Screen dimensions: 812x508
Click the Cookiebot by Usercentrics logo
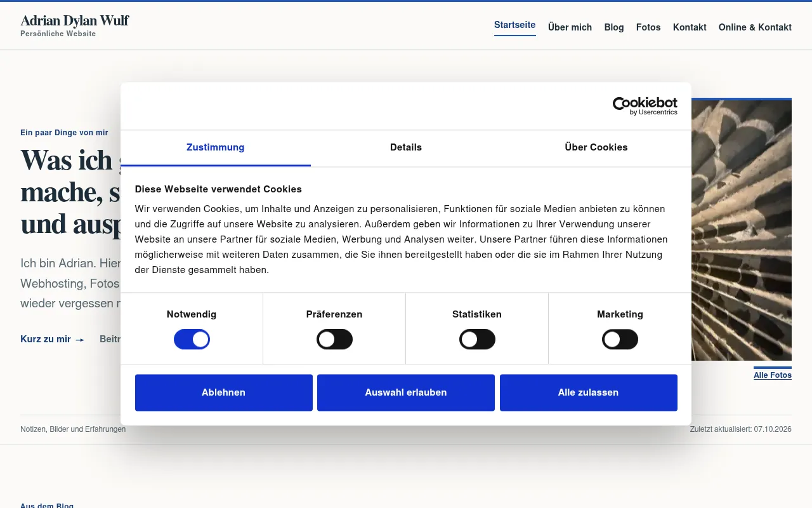point(645,106)
